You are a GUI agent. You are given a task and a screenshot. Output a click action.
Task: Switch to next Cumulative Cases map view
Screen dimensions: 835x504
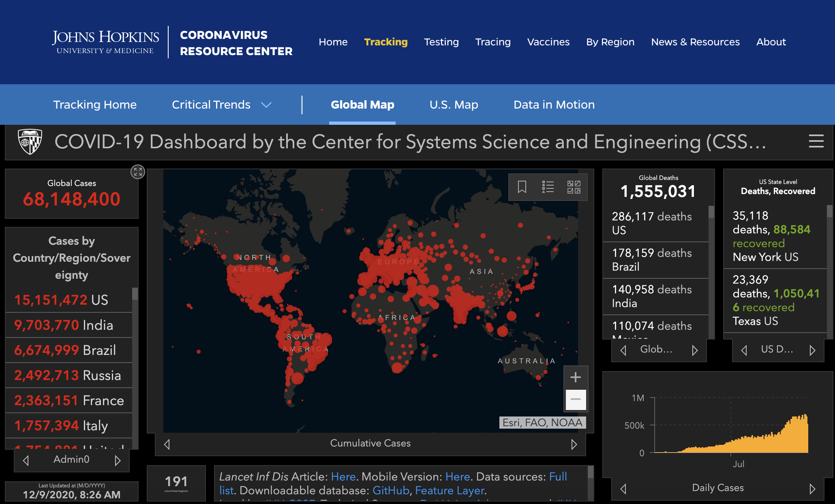click(574, 444)
